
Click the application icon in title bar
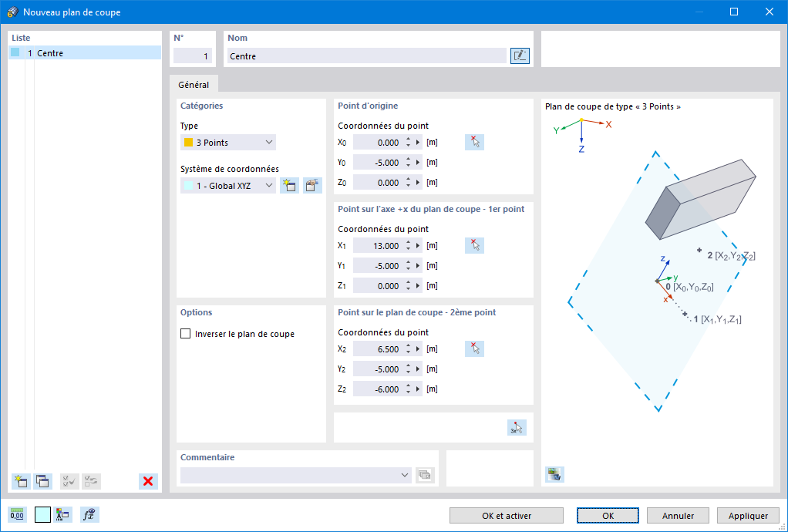tap(12, 12)
